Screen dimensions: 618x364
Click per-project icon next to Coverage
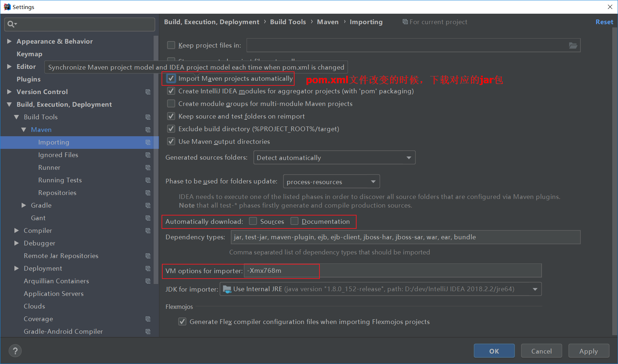(148, 319)
